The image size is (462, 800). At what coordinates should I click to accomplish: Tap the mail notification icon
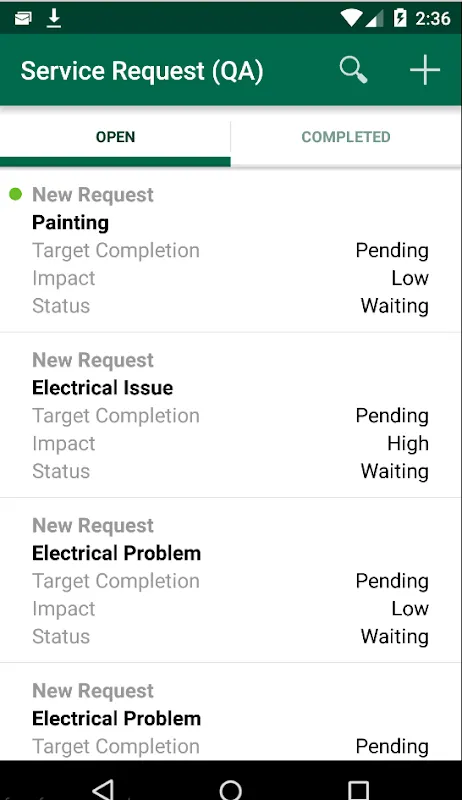click(23, 19)
